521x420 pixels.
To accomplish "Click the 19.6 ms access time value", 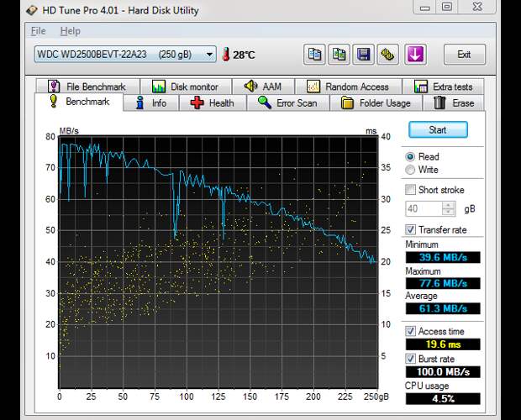I will (443, 344).
